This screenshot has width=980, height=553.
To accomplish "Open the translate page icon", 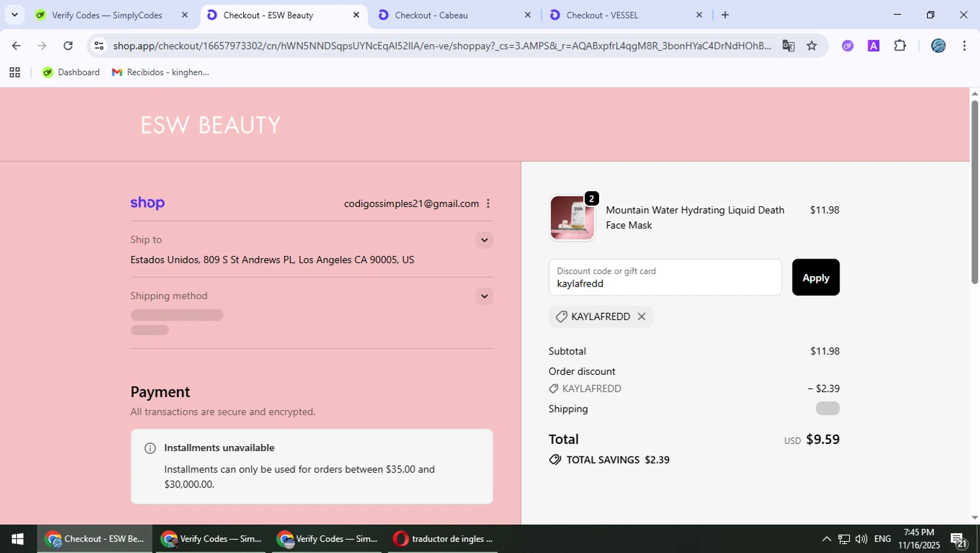I will [789, 46].
